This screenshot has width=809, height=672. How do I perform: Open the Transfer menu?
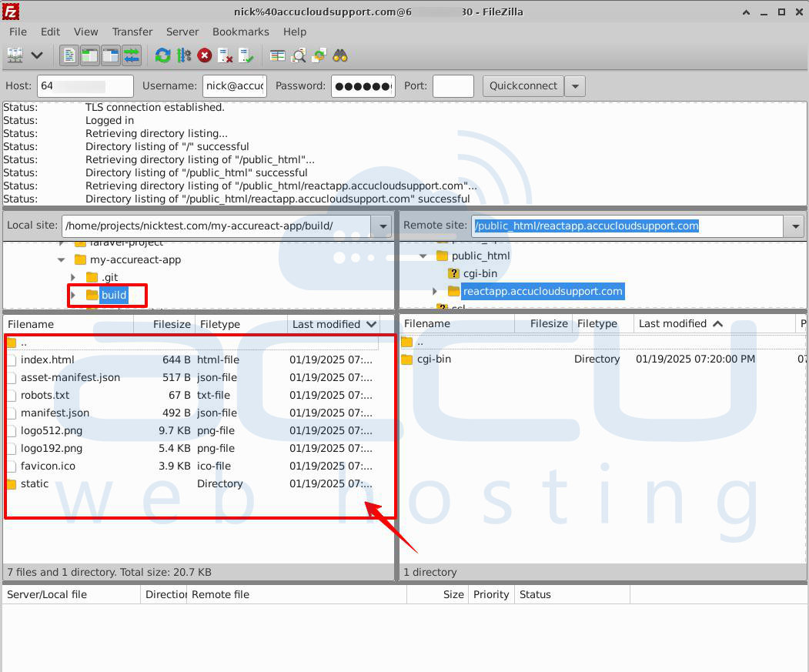point(132,32)
